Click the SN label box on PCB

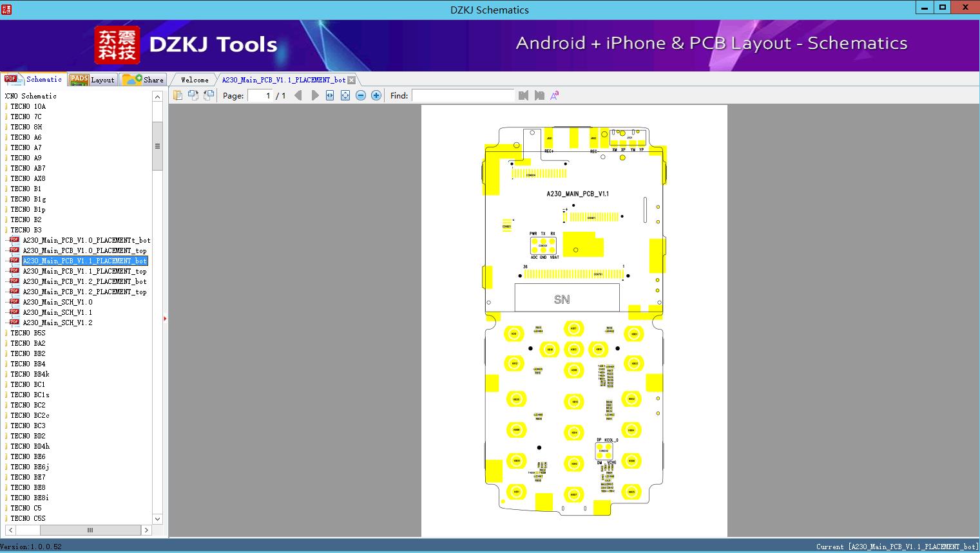567,298
